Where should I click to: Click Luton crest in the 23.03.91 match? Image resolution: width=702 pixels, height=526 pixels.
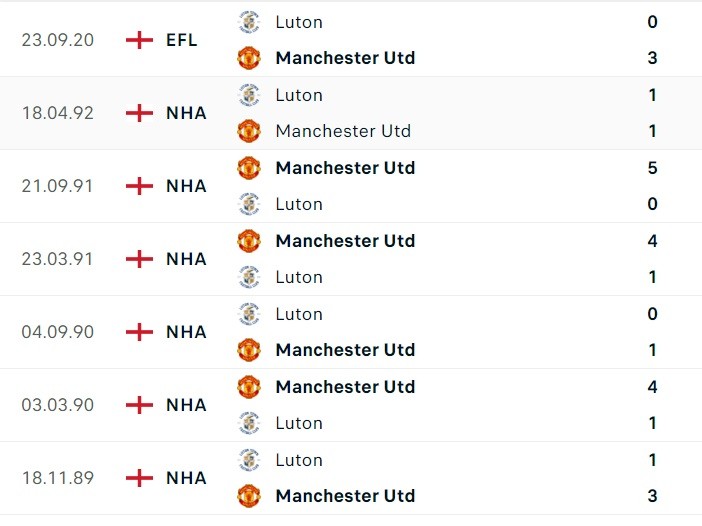[x=249, y=277]
